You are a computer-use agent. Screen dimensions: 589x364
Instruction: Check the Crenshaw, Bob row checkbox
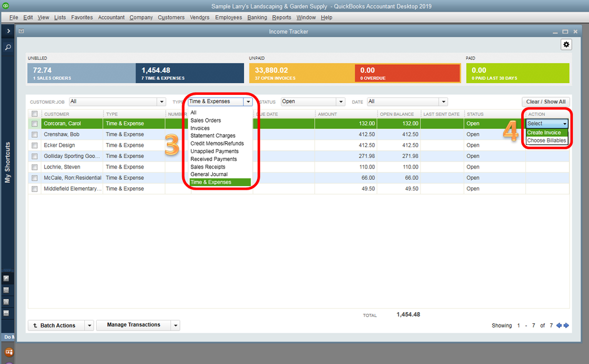pos(35,134)
